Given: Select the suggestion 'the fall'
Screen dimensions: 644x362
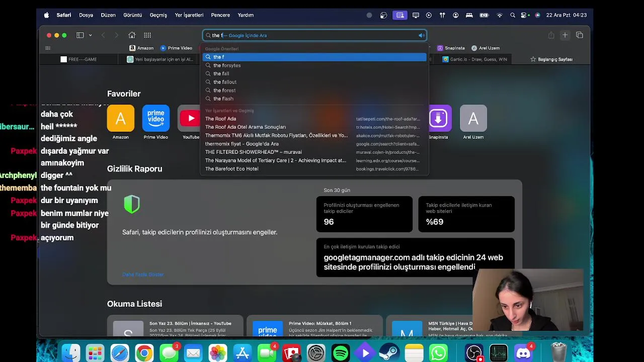Looking at the screenshot, I should point(314,73).
